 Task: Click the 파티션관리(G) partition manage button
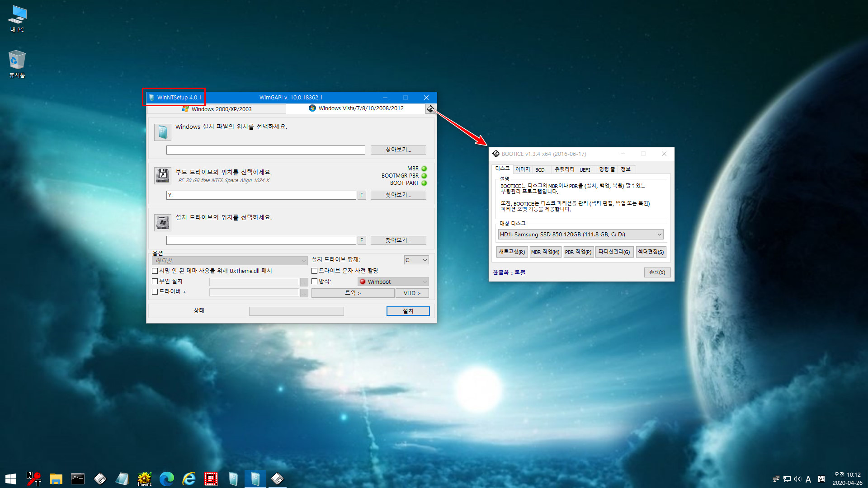[614, 252]
